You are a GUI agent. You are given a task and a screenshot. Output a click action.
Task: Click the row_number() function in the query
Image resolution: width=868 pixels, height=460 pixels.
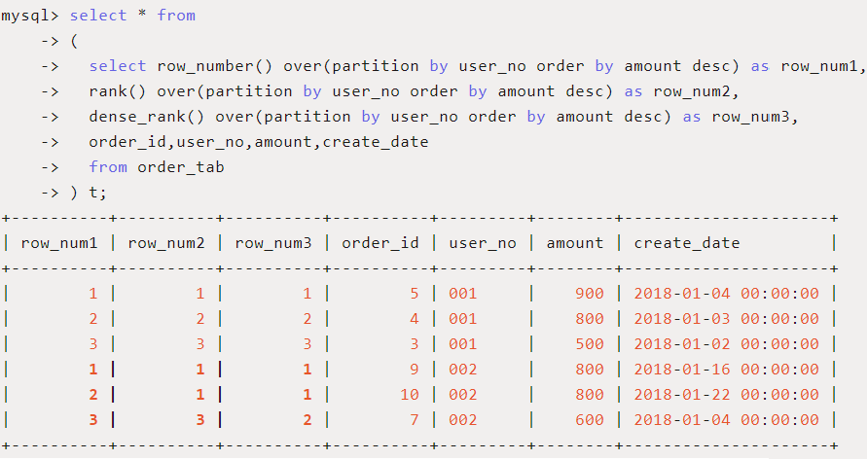click(x=215, y=66)
